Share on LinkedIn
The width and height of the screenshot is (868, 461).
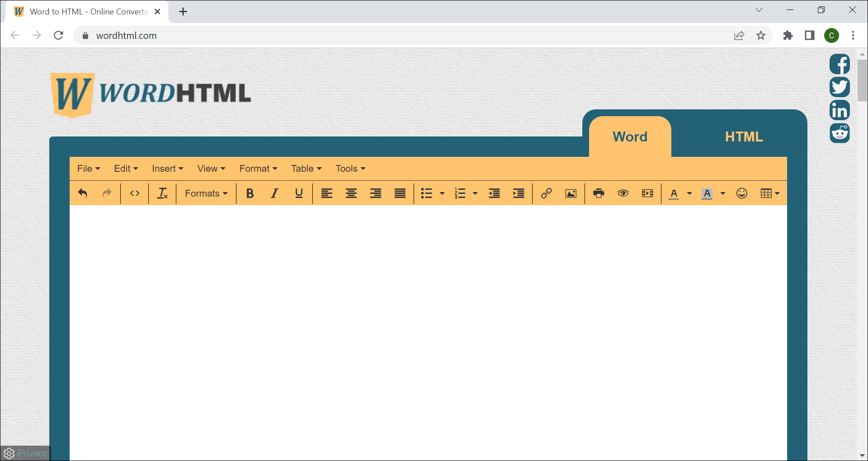pyautogui.click(x=840, y=110)
